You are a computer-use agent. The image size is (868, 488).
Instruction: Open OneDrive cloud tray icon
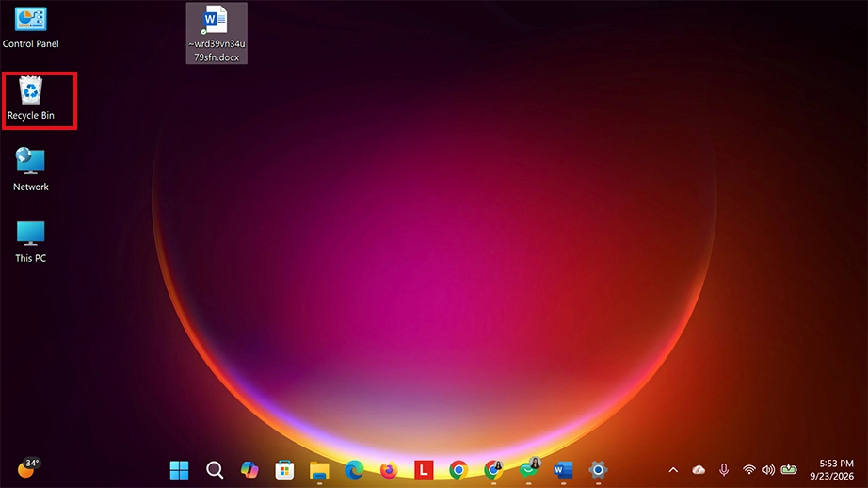(x=699, y=470)
